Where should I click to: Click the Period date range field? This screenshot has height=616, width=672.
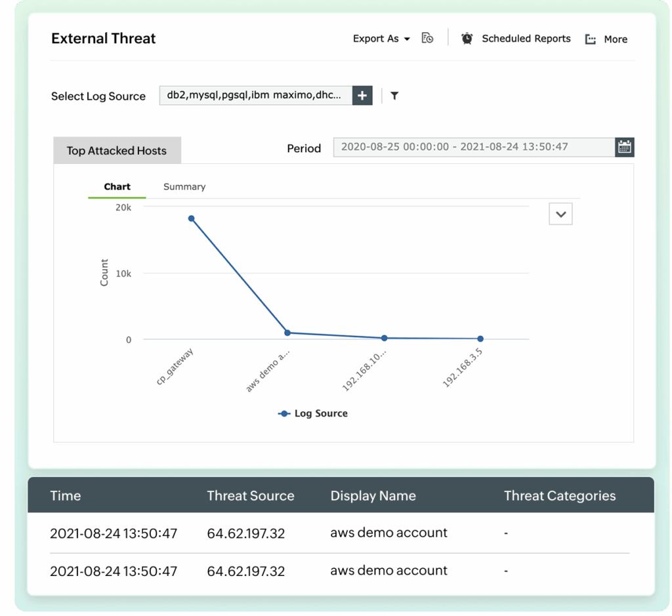(x=474, y=147)
